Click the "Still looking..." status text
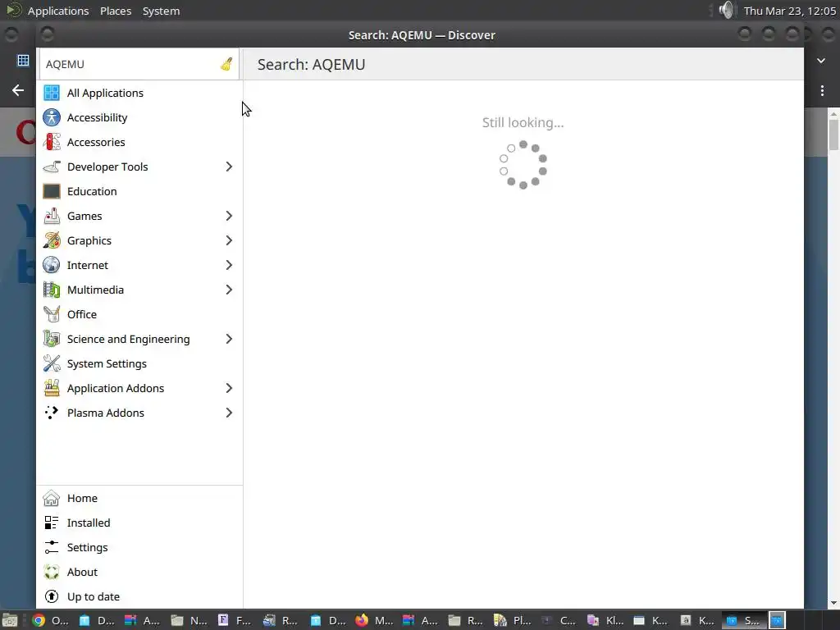 point(523,123)
